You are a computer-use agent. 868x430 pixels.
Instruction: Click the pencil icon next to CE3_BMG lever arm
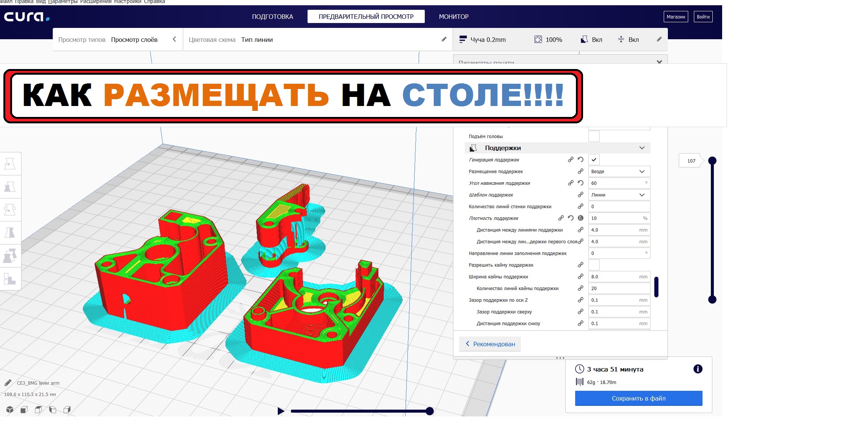coord(8,383)
